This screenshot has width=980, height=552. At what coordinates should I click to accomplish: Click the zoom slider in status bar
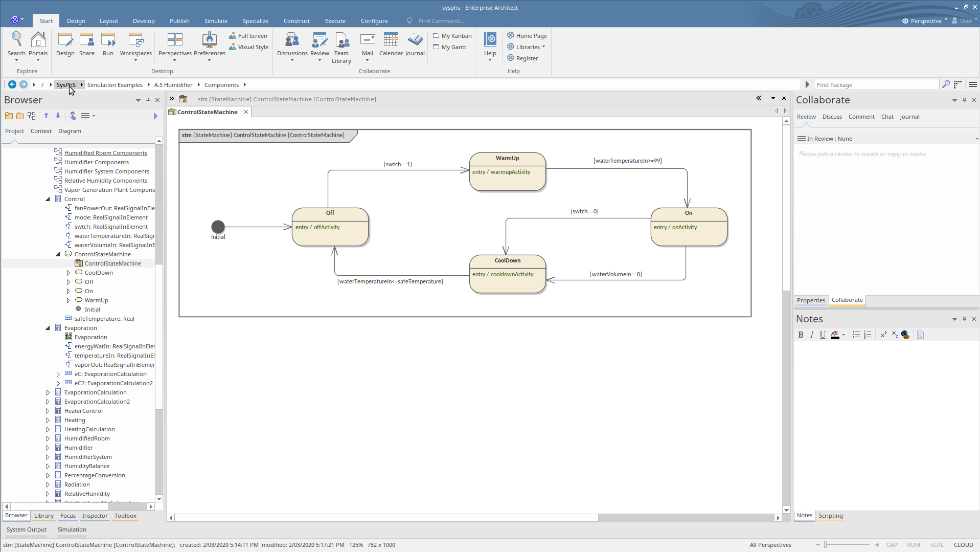pyautogui.click(x=825, y=545)
